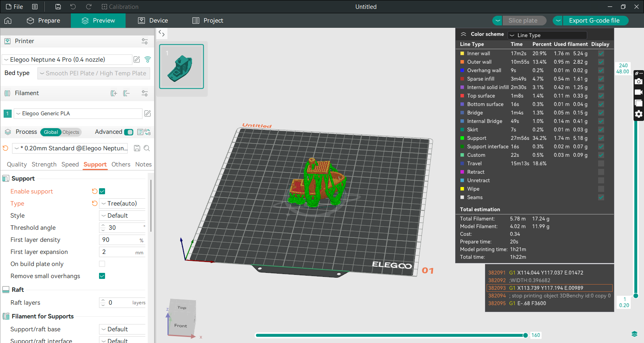Click the printer Wi-Fi connection icon
Screen dimensions: 644x343
tap(148, 60)
